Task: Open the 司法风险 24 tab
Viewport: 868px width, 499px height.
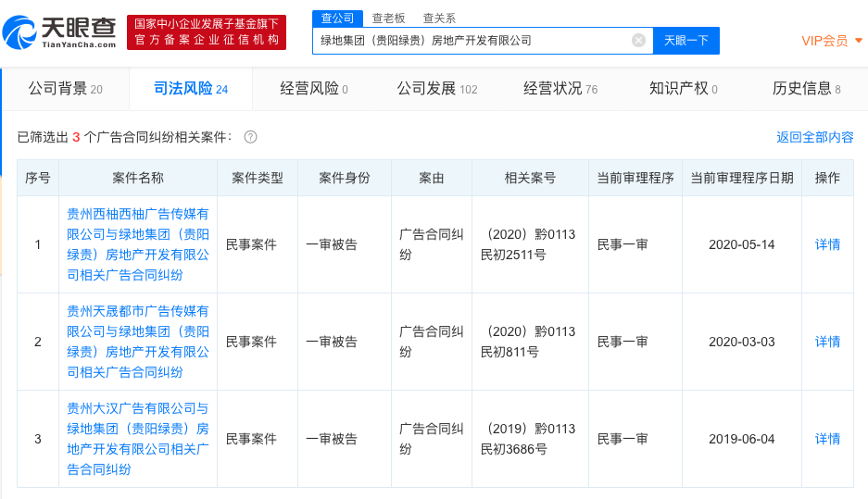Action: [x=191, y=89]
